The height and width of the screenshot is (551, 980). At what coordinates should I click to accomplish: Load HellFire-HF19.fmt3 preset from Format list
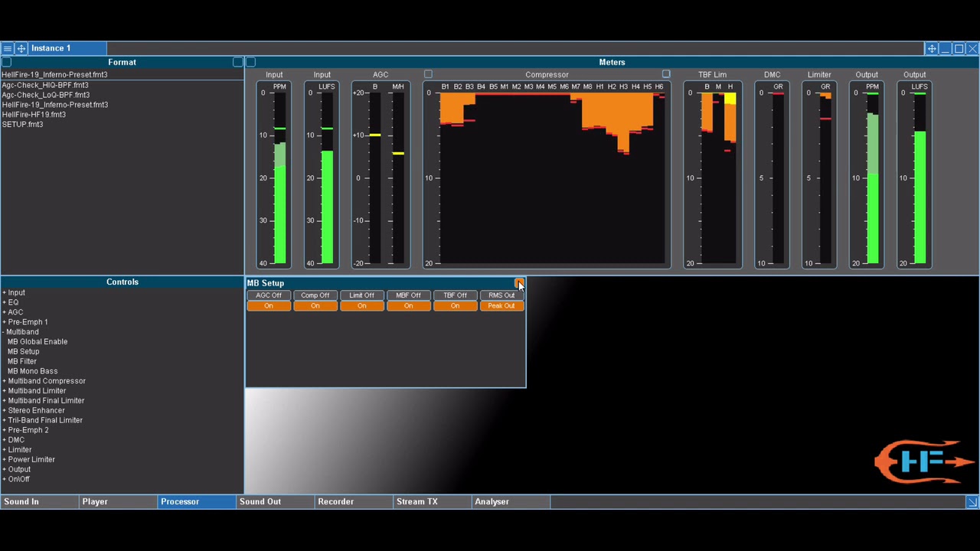(x=34, y=115)
